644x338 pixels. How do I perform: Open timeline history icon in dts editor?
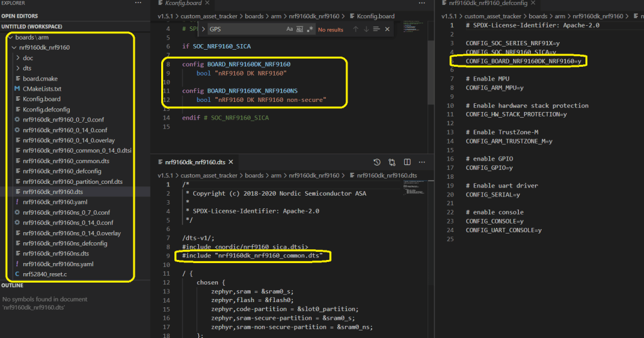(377, 162)
